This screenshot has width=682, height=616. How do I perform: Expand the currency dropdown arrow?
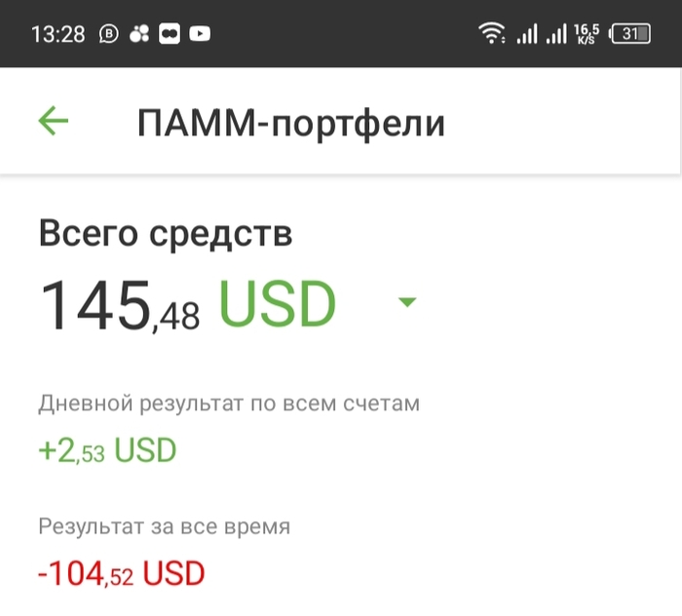click(407, 303)
